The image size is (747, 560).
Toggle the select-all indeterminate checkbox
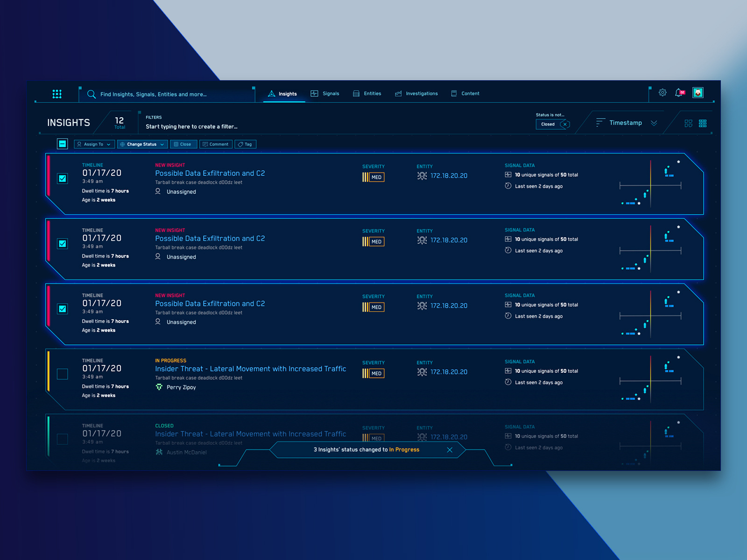pos(62,144)
